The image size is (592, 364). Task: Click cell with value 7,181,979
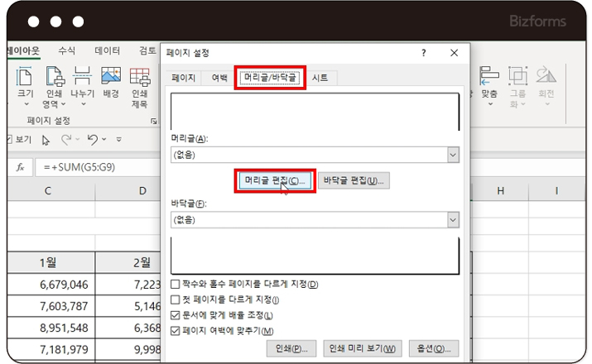click(51, 349)
